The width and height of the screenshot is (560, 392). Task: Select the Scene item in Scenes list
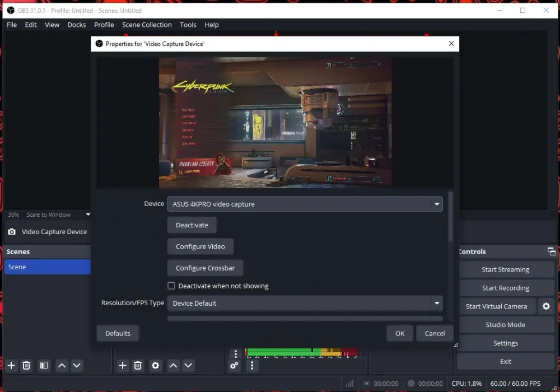click(48, 267)
